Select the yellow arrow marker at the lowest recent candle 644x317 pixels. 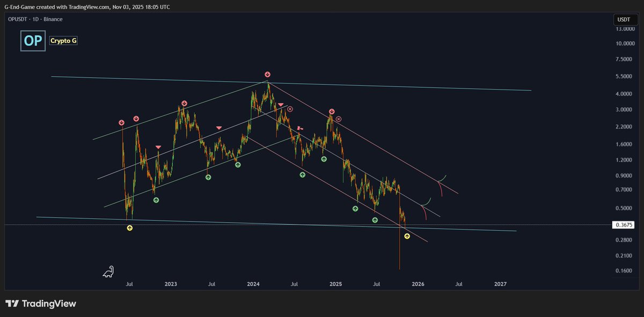coord(407,237)
